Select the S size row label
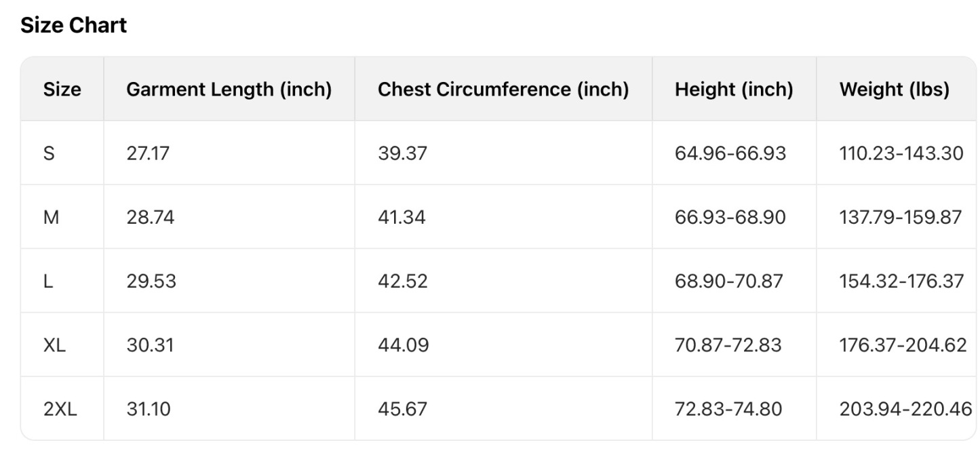980x468 pixels. (49, 153)
